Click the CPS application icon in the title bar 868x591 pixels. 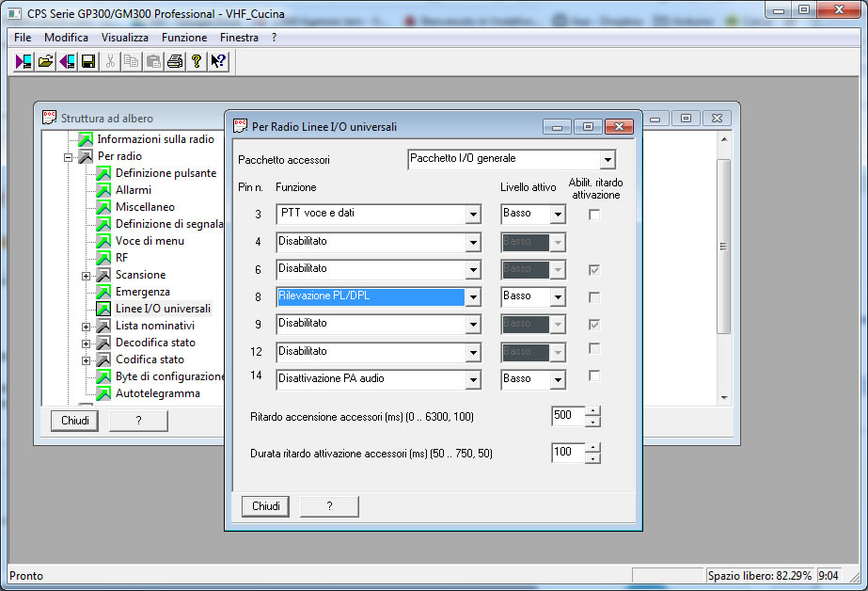pos(14,13)
